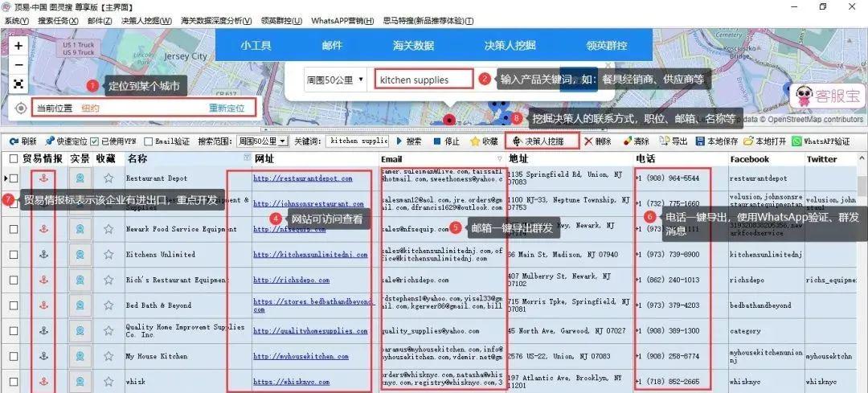Select address 66 Main St, Madison

[563, 255]
